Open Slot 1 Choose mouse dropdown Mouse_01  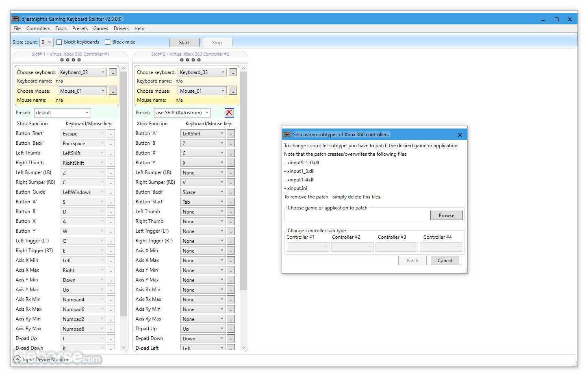(82, 91)
